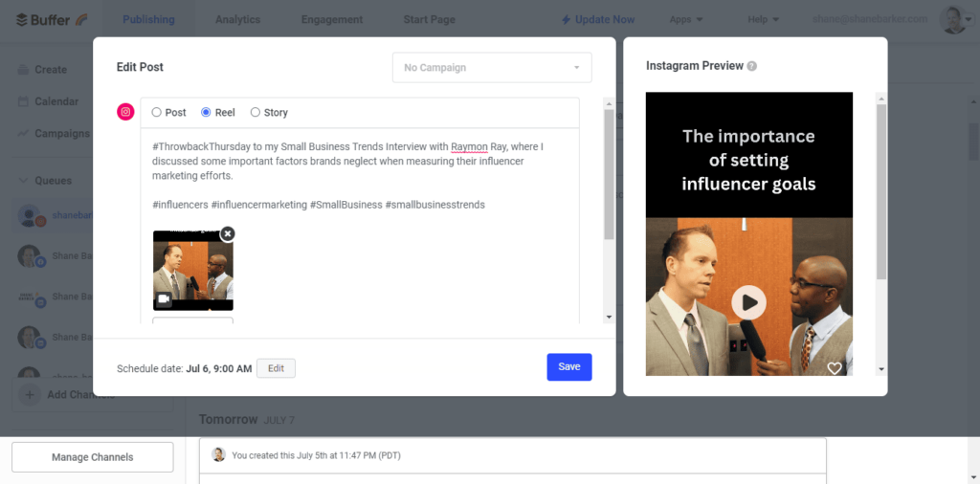Go to the Start Page tab
980x484 pixels.
(x=430, y=19)
